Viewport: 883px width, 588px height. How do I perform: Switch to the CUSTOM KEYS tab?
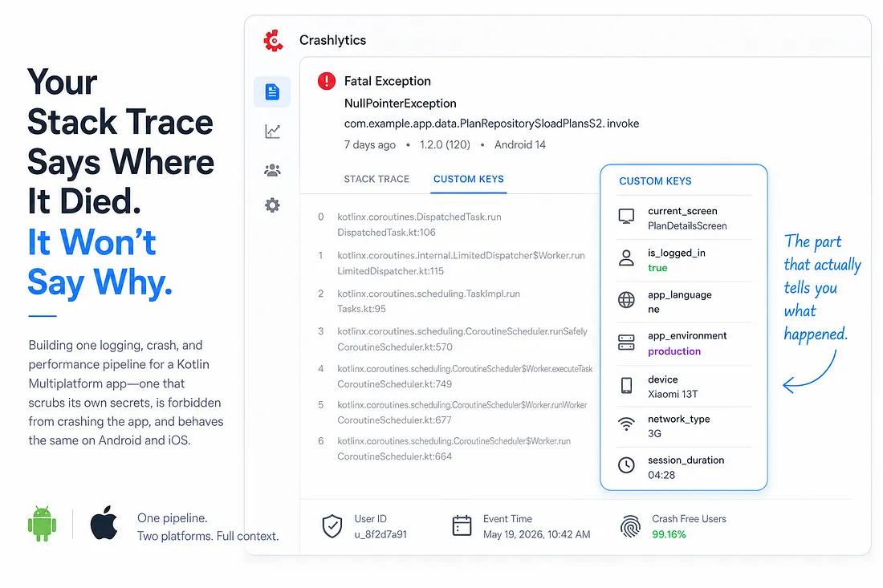pos(469,179)
